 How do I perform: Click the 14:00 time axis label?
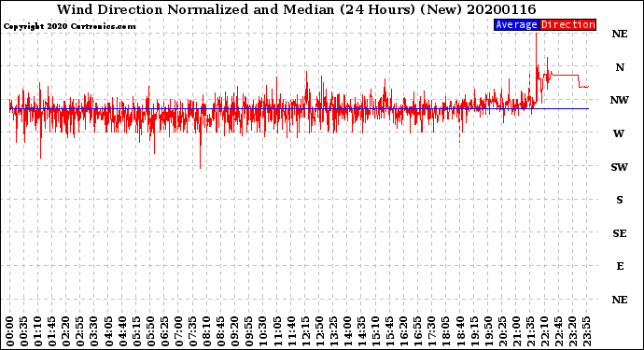click(x=347, y=331)
